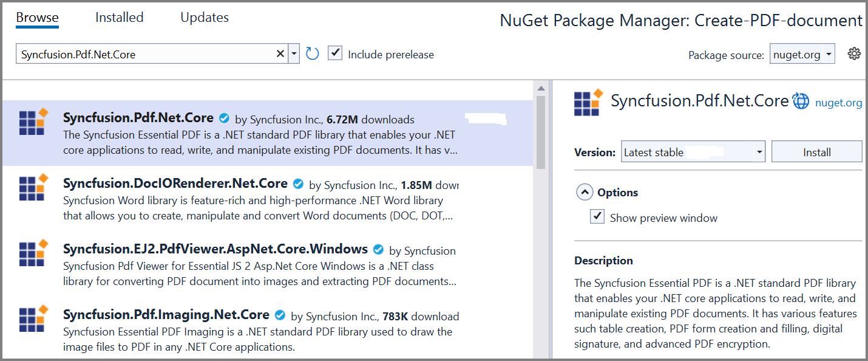Open the nuget.org link in the details panel
868x361 pixels.
838,102
